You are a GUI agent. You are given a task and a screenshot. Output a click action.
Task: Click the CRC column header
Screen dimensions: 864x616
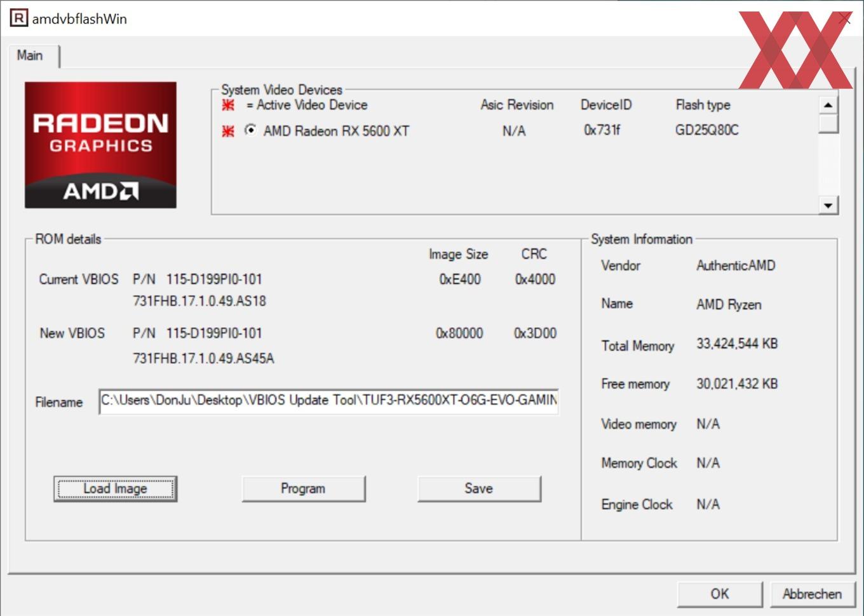coord(534,254)
